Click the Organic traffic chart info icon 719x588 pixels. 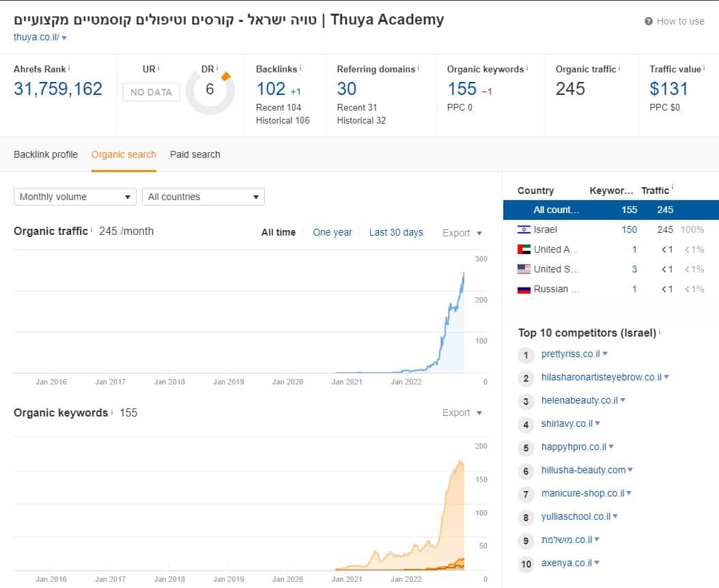pos(91,229)
